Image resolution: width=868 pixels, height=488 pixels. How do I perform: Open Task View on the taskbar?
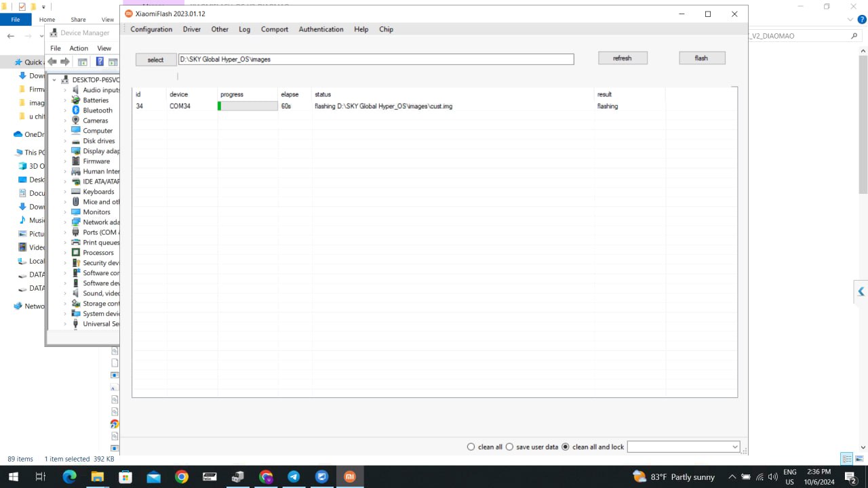coord(40,477)
